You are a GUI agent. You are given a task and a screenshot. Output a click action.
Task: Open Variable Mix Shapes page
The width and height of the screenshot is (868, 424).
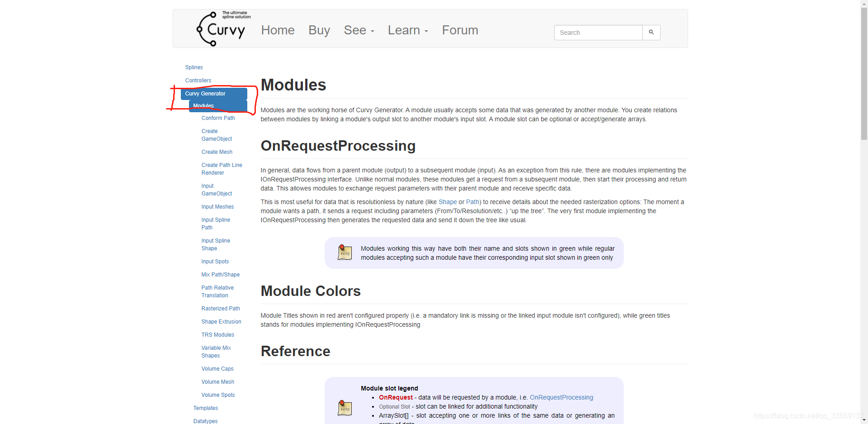pyautogui.click(x=216, y=352)
